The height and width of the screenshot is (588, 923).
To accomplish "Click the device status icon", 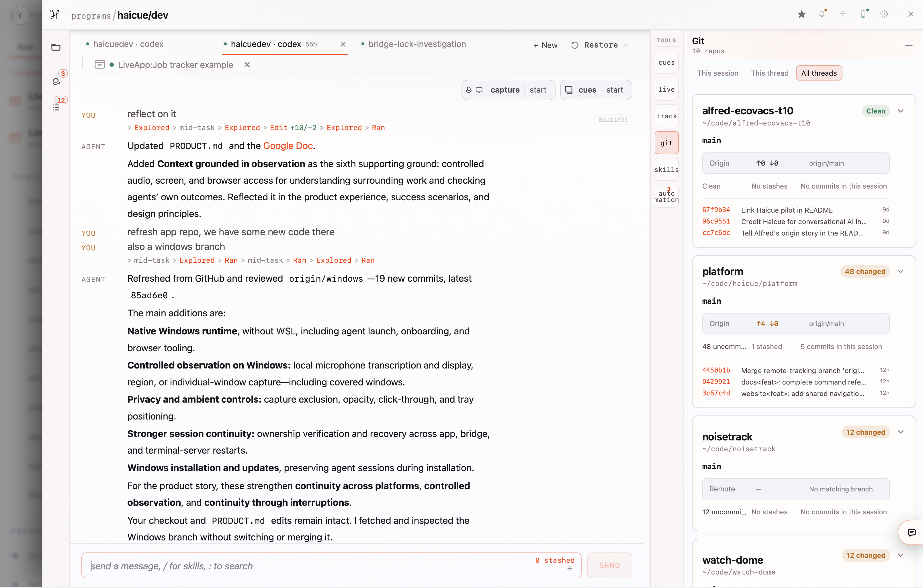I will 863,14.
